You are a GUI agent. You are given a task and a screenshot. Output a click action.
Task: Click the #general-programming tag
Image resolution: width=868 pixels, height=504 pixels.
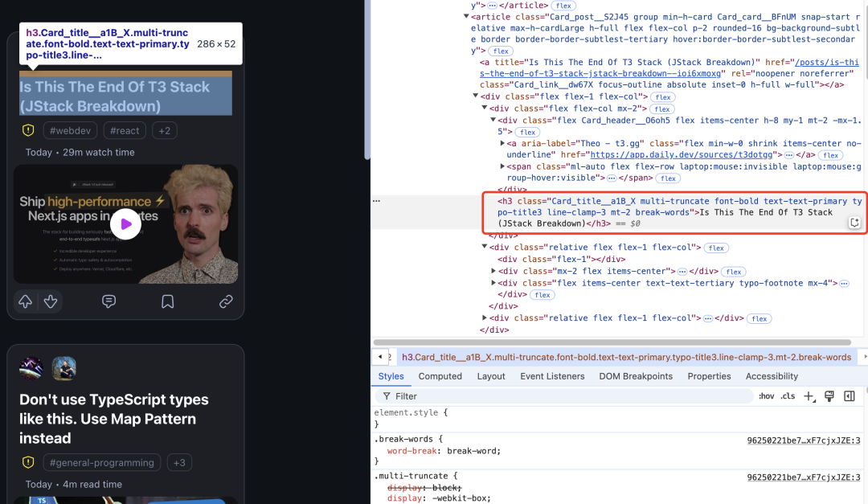pos(101,462)
